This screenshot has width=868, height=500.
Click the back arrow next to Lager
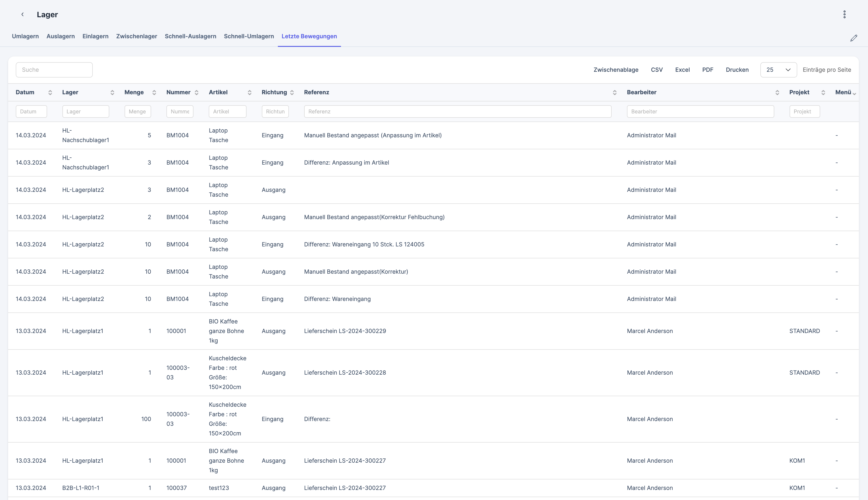click(x=22, y=14)
